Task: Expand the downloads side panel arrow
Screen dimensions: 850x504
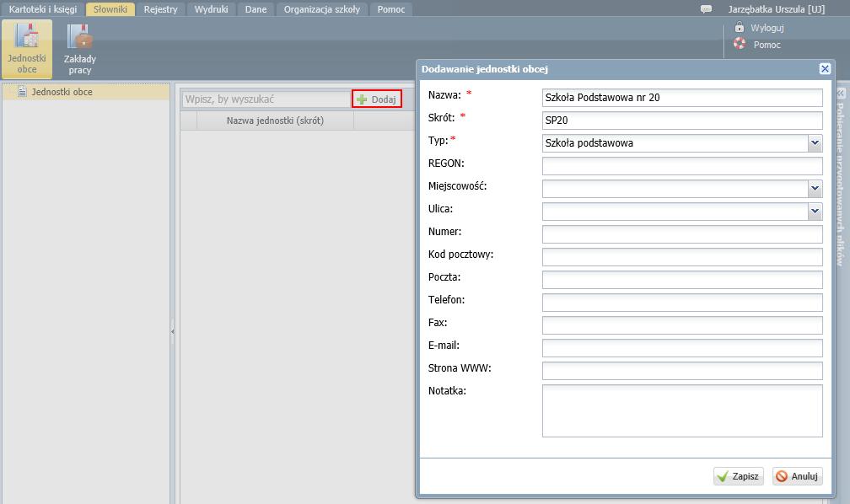Action: (841, 93)
